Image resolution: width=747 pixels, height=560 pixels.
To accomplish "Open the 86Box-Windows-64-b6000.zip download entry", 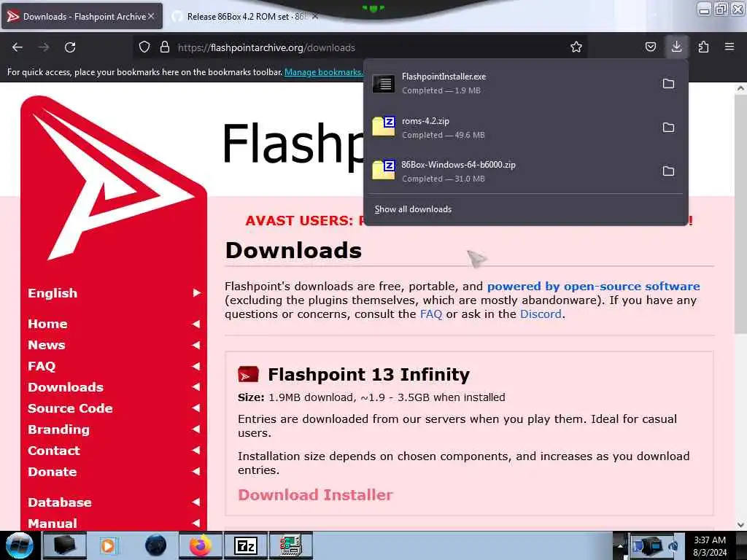I will click(510, 171).
